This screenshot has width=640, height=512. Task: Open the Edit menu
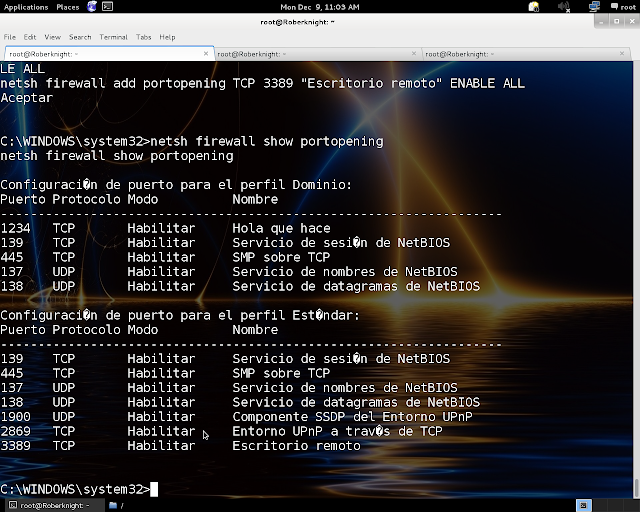click(30, 37)
